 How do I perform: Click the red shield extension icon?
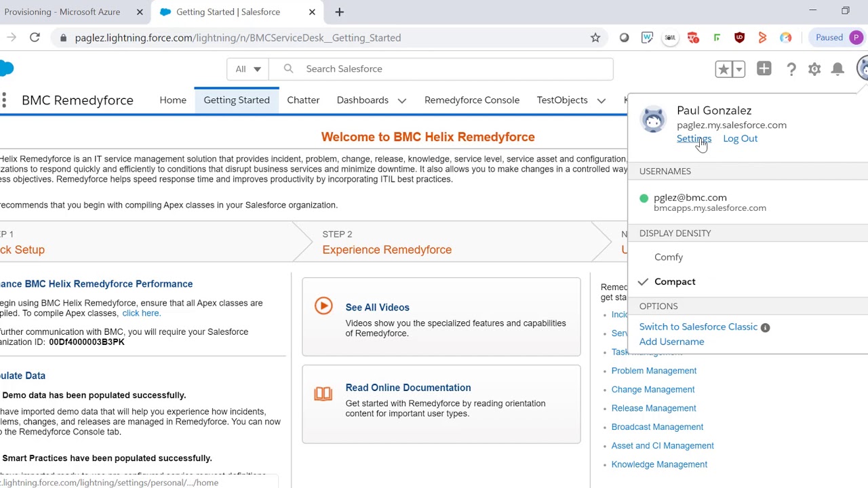[x=739, y=38]
